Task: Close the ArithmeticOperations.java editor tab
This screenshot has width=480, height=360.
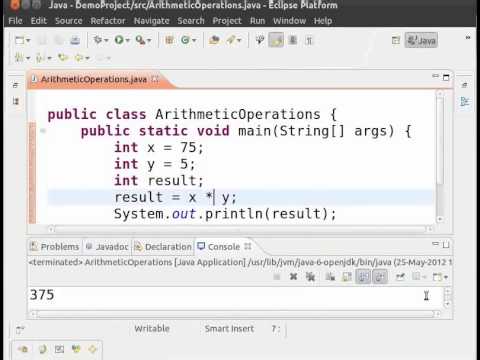Action: [x=155, y=79]
